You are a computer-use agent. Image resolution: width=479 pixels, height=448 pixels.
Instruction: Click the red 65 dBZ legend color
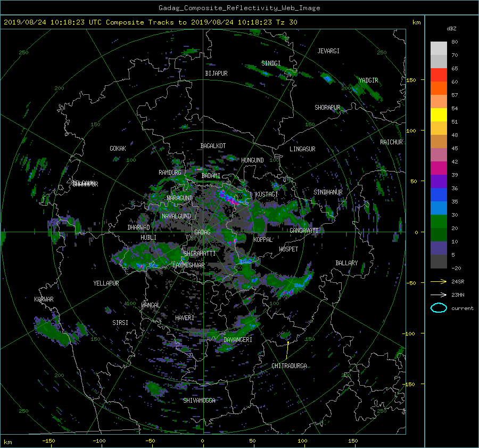(x=439, y=75)
